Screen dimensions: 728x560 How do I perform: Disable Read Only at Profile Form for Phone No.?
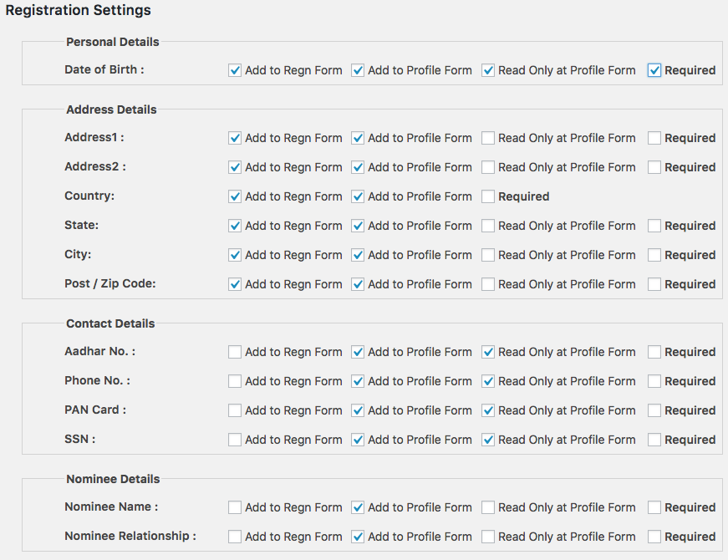click(x=487, y=381)
